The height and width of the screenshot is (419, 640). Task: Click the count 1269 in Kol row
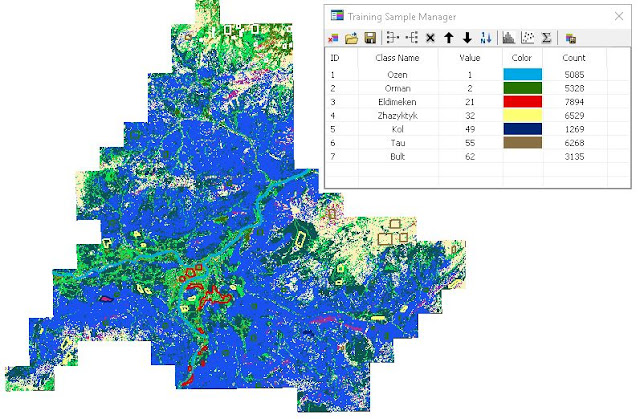(x=574, y=129)
